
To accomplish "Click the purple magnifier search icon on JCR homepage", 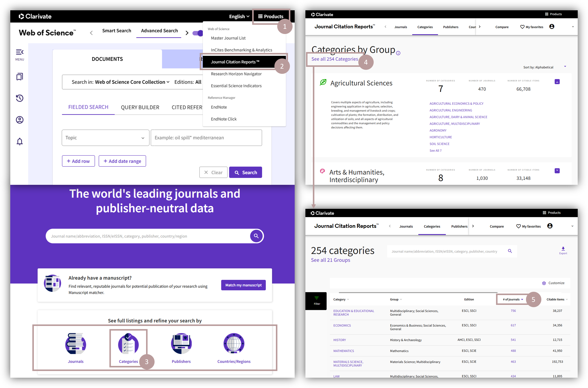I will point(256,236).
